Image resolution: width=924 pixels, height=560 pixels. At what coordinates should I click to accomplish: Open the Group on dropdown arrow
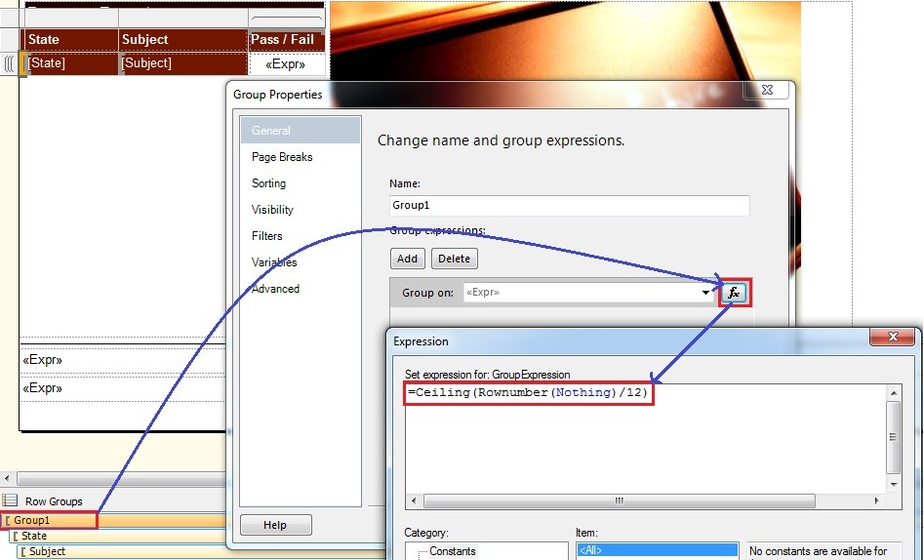tap(706, 293)
